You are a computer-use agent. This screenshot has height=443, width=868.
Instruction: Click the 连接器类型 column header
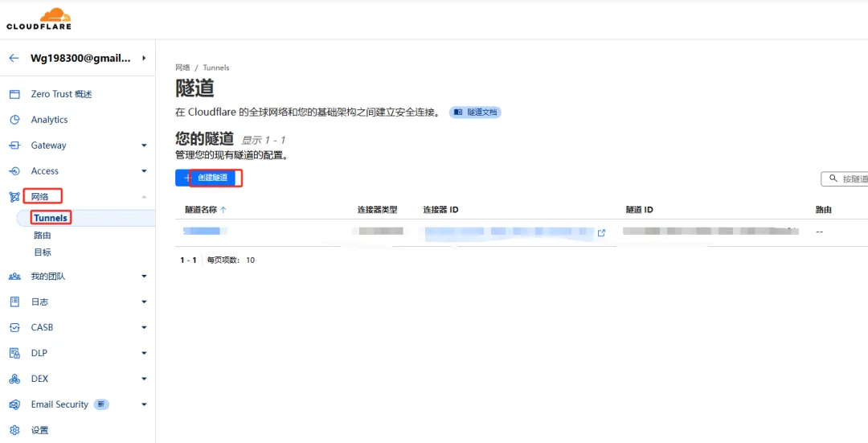coord(378,210)
